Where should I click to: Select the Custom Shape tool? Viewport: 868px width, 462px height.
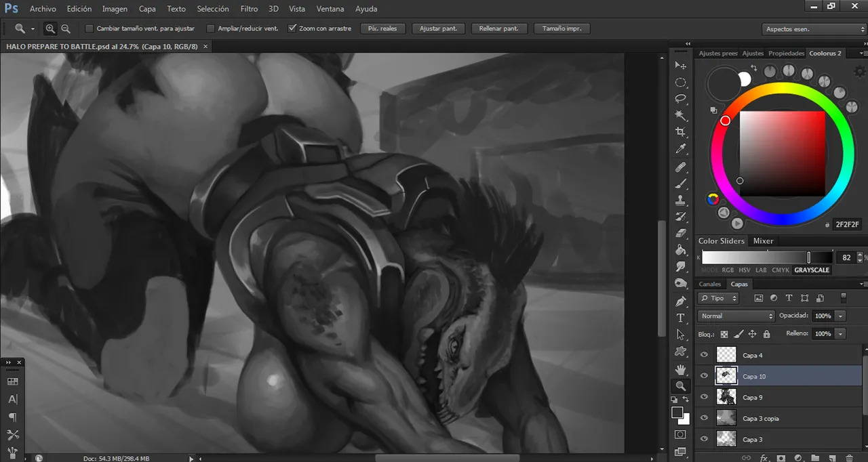[x=681, y=352]
